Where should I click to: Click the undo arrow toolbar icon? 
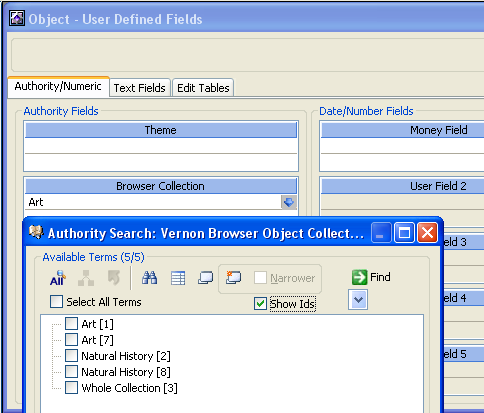[x=114, y=278]
